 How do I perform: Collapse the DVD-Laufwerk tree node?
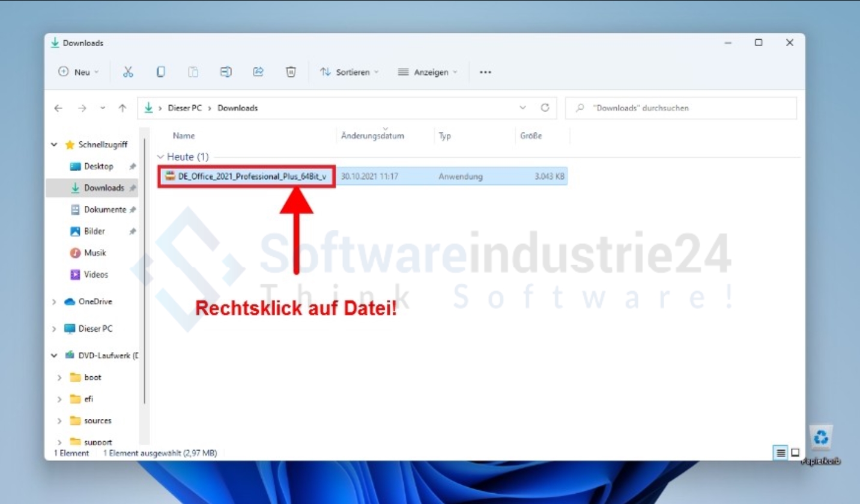click(55, 356)
